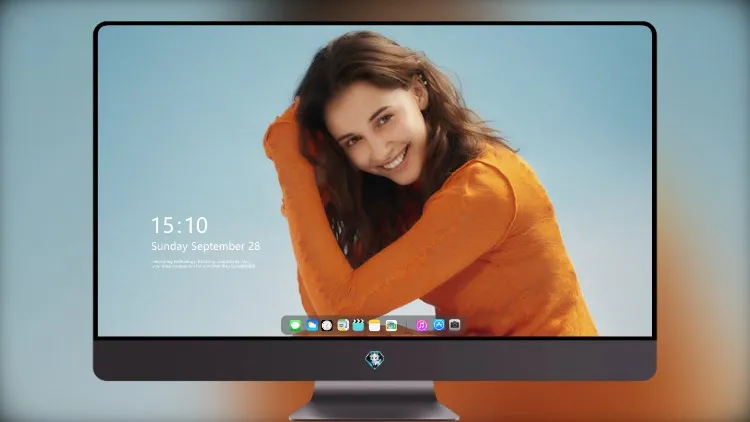Open the yellow Notes app in dock
Screen dimensions: 750x422
(375, 325)
